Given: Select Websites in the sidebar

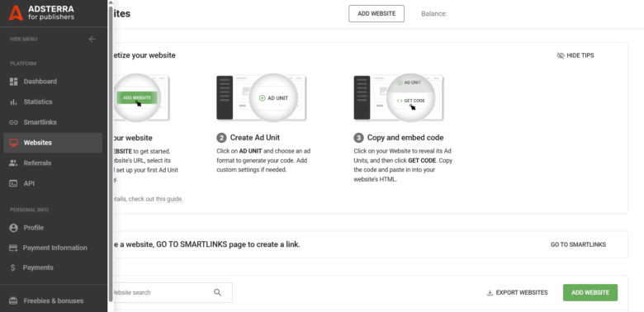Looking at the screenshot, I should pyautogui.click(x=53, y=143).
